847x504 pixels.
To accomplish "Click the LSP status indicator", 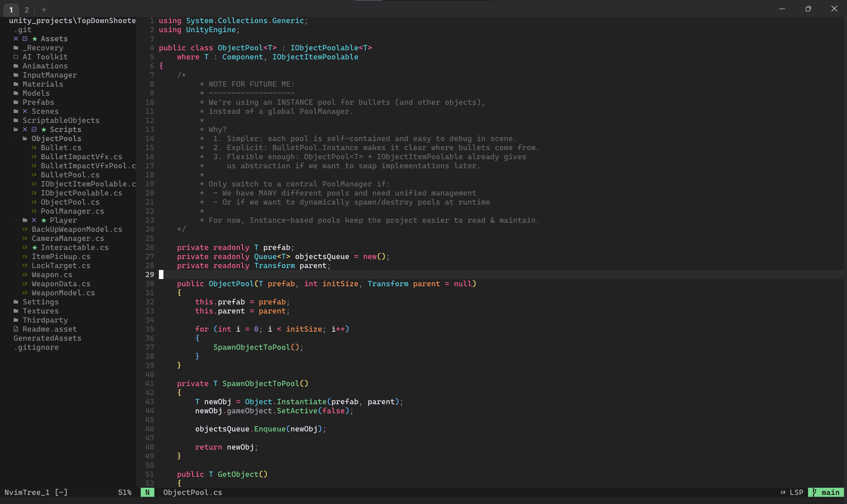I will pos(796,492).
